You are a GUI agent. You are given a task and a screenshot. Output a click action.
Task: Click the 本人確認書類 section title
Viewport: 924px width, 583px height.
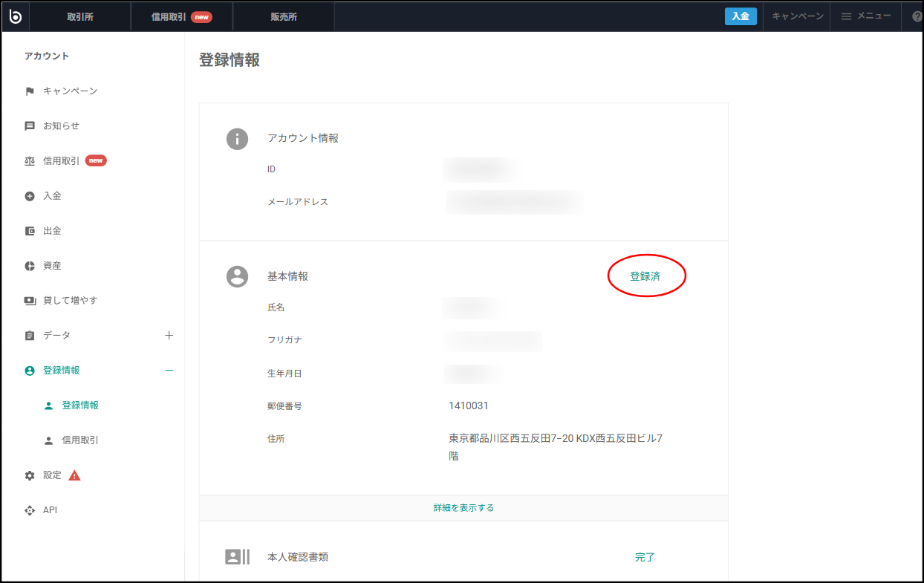298,557
